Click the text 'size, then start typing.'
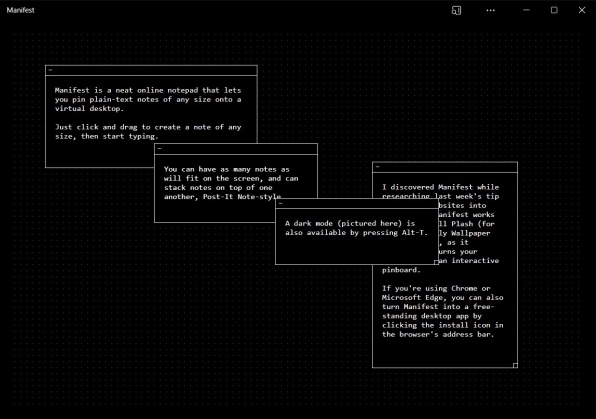Screen dimensions: 596x419 [x=106, y=136]
